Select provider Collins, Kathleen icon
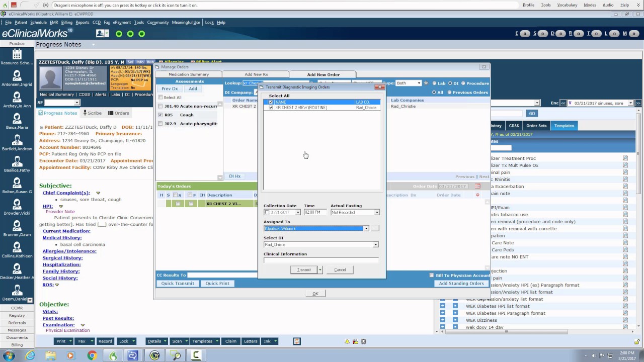 pyautogui.click(x=17, y=247)
